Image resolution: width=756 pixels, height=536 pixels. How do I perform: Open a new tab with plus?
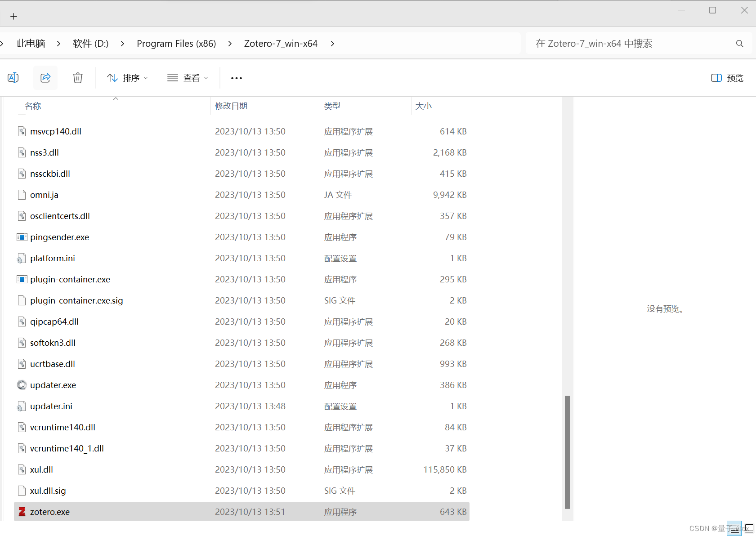pyautogui.click(x=14, y=17)
